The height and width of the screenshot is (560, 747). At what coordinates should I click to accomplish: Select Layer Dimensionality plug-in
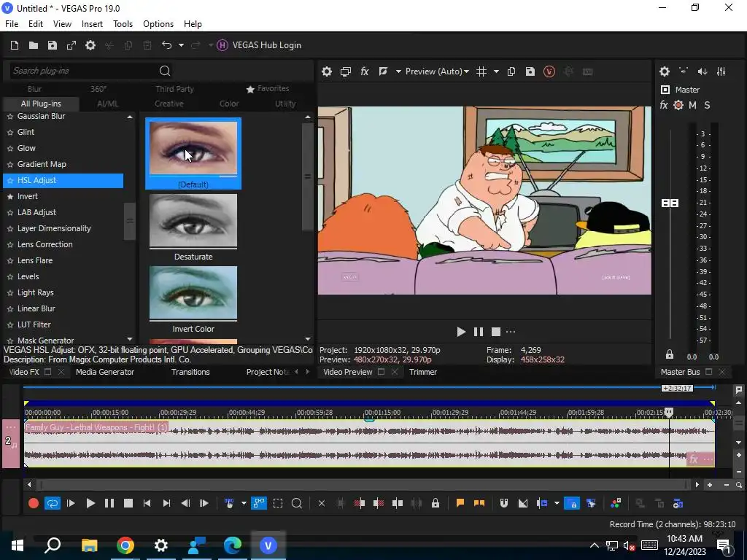[x=54, y=228]
